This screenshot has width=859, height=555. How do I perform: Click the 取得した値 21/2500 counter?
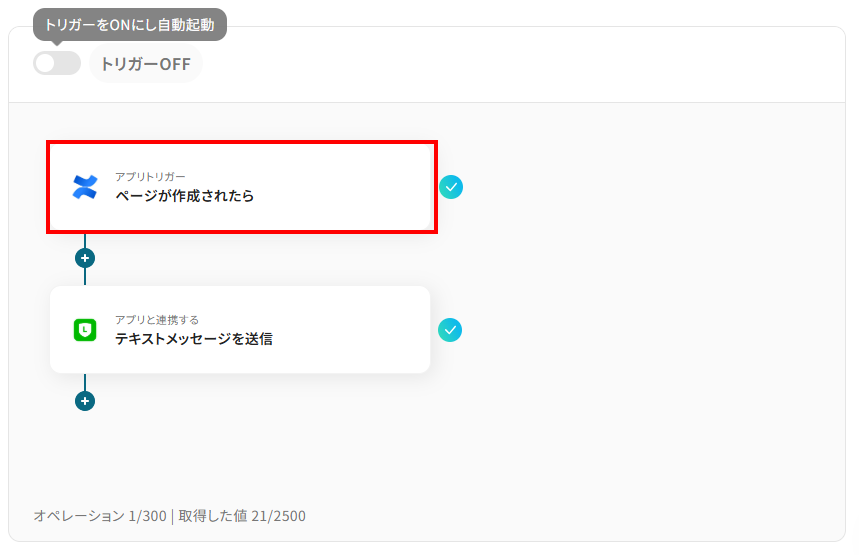click(x=242, y=516)
